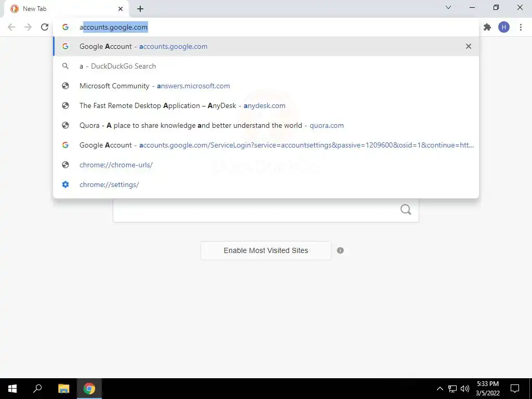Open File Explorer from the taskbar
The height and width of the screenshot is (399, 532).
[x=63, y=389]
